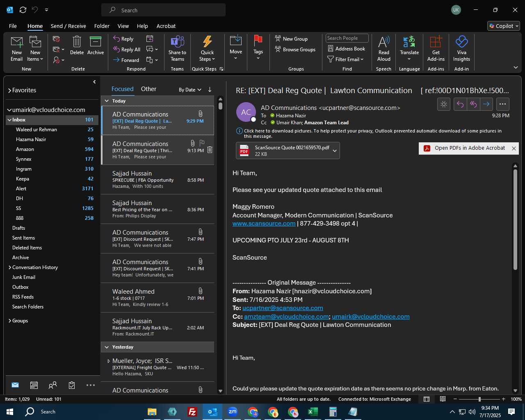Collapse the Yesterday group

point(107,347)
